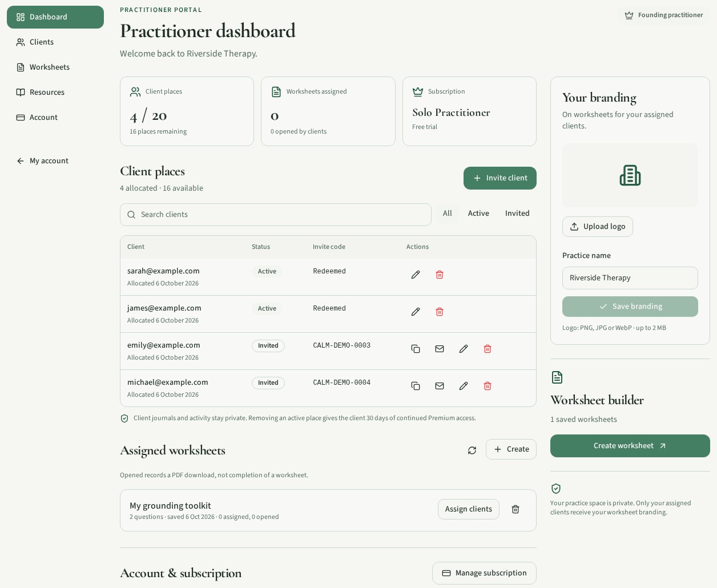The width and height of the screenshot is (717, 588).
Task: Click the building logo placeholder icon
Action: [x=630, y=175]
